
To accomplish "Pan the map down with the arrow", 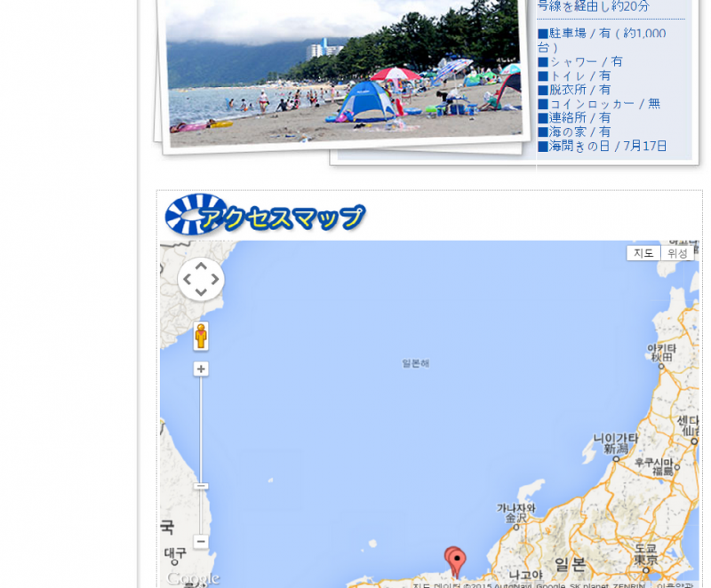I will (x=201, y=294).
